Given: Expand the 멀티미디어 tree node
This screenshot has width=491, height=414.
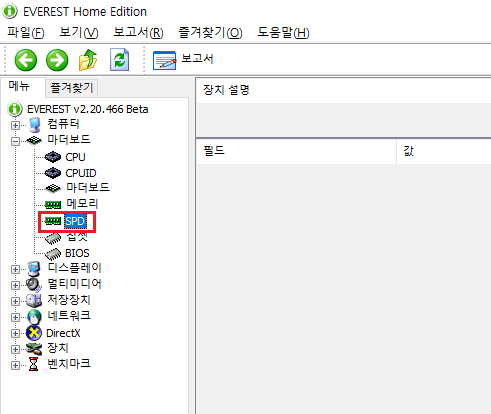Looking at the screenshot, I should pyautogui.click(x=15, y=285).
